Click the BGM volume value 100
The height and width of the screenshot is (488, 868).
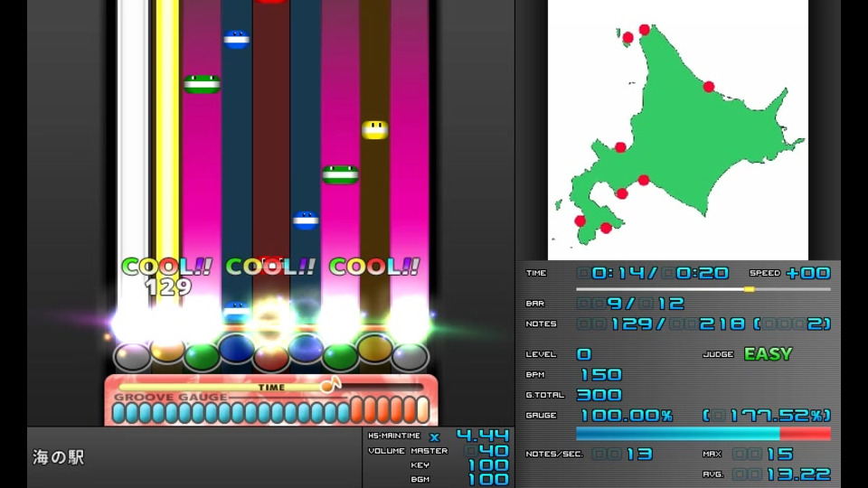489,480
